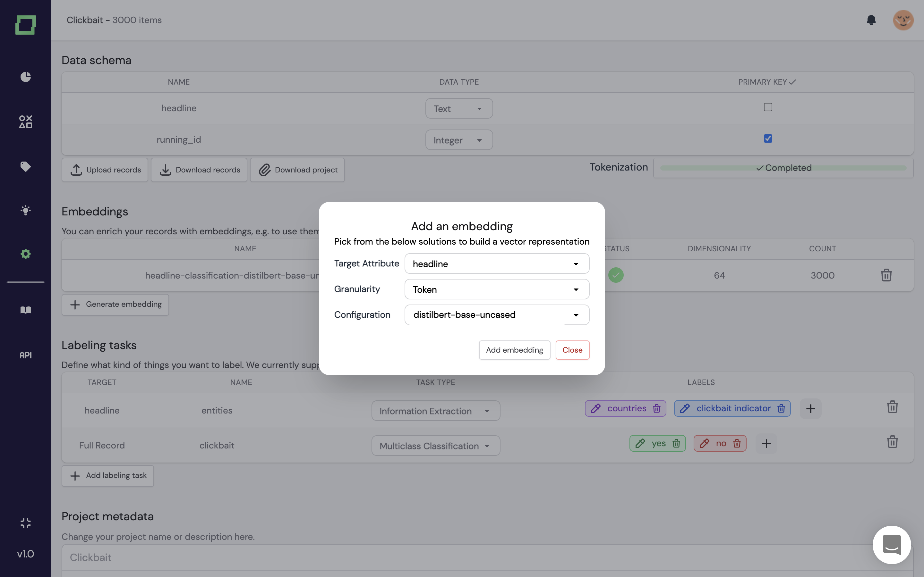Image resolution: width=924 pixels, height=577 pixels.
Task: Click the notification bell icon
Action: [871, 20]
